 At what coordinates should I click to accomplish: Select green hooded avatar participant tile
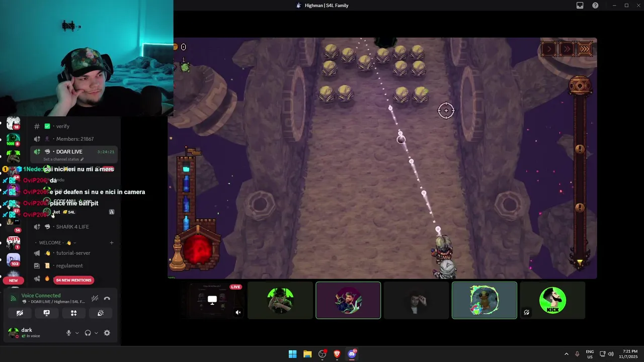point(280,300)
